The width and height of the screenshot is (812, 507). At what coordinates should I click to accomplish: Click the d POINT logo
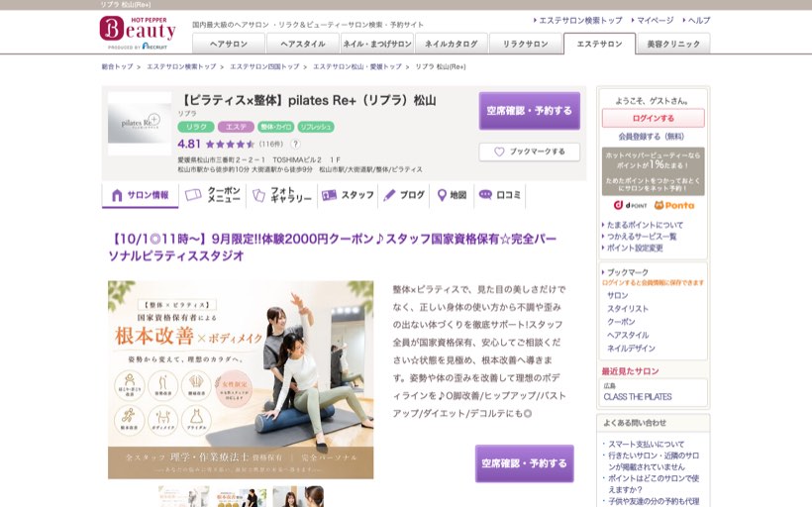[630, 205]
